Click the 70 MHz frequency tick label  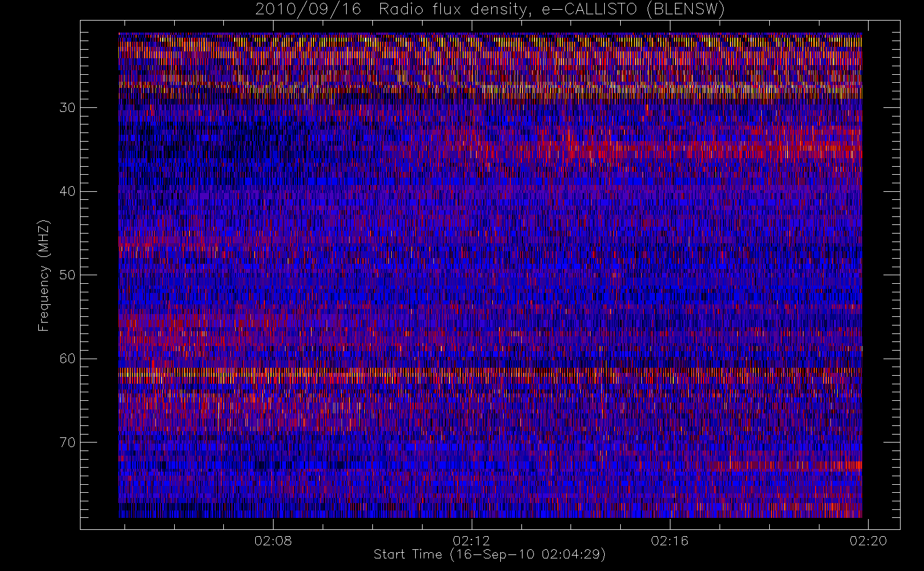click(x=67, y=442)
